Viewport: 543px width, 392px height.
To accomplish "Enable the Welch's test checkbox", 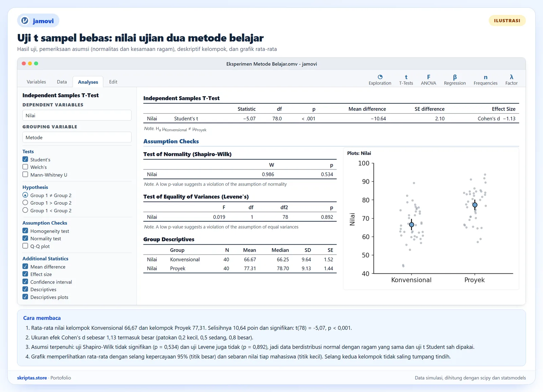I will coord(25,167).
